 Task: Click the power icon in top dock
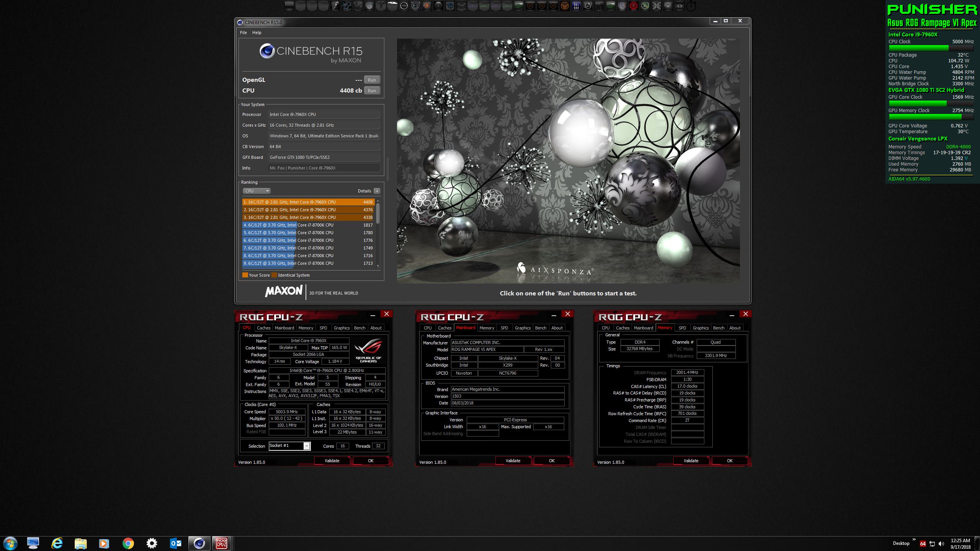point(691,6)
